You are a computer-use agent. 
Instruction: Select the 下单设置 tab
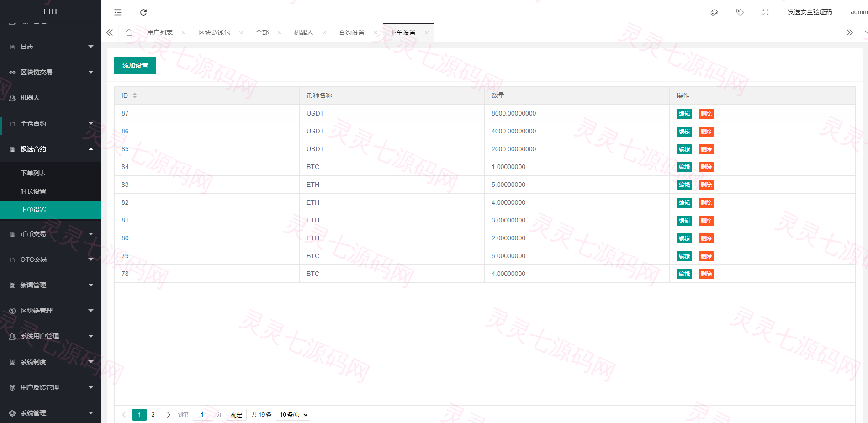coord(403,32)
